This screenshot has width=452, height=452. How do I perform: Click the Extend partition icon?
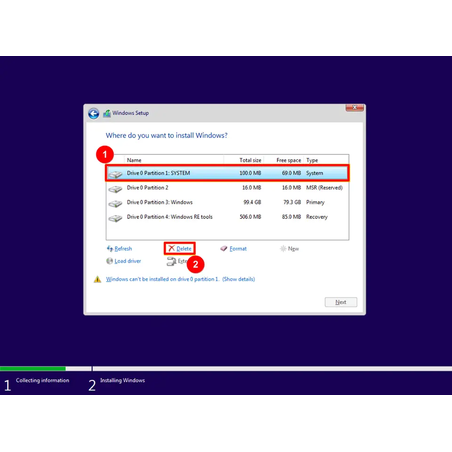(171, 261)
